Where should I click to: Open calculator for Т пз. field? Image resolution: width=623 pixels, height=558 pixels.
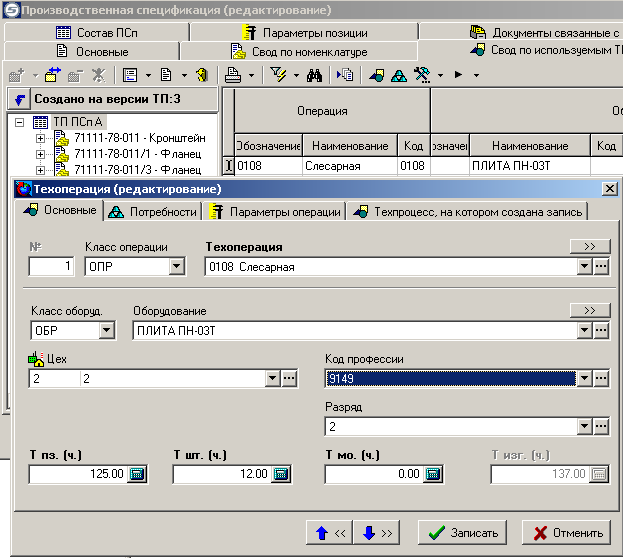click(x=137, y=474)
